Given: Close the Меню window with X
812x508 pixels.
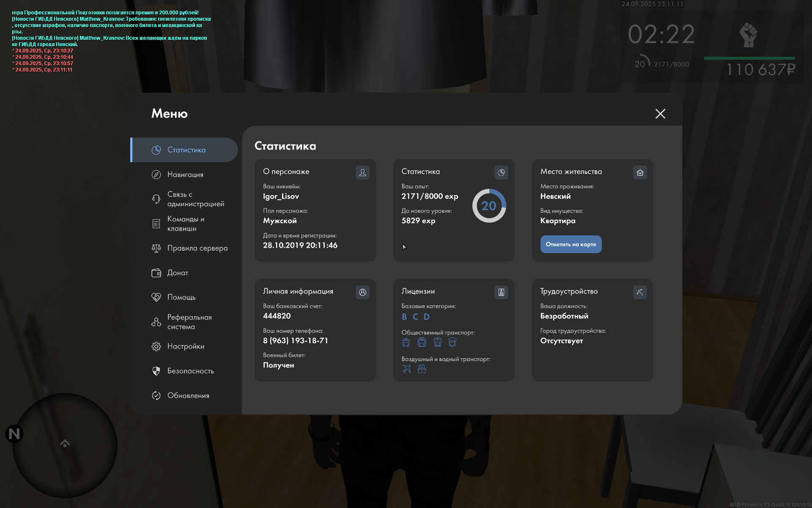Looking at the screenshot, I should pyautogui.click(x=660, y=113).
